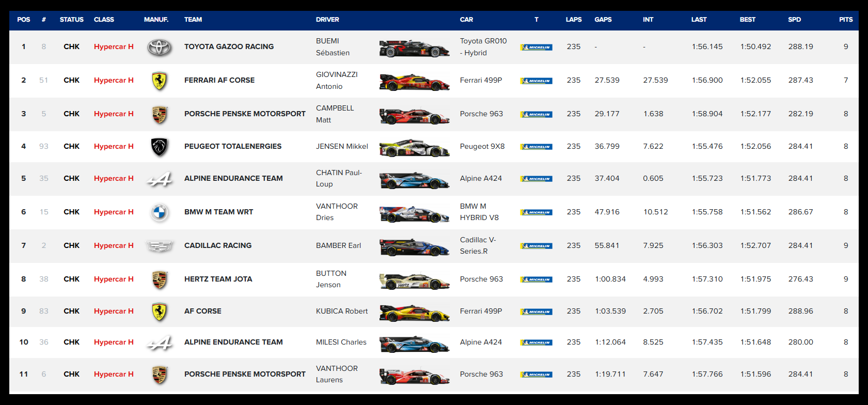
Task: Click the Alpine logo in Chatin's row
Action: (159, 179)
